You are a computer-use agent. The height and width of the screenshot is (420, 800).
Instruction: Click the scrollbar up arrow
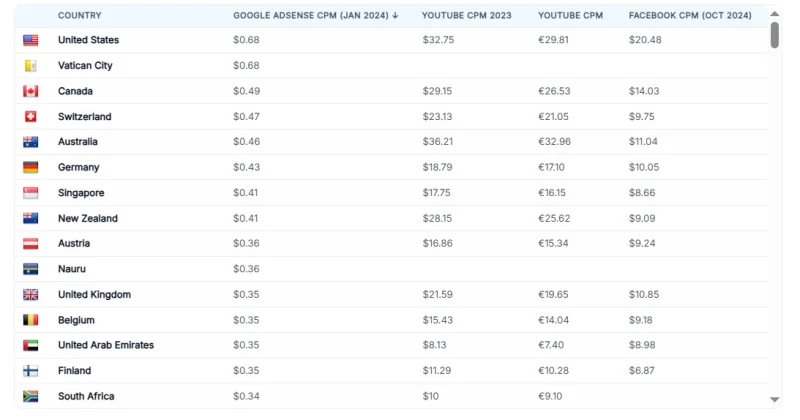point(774,14)
